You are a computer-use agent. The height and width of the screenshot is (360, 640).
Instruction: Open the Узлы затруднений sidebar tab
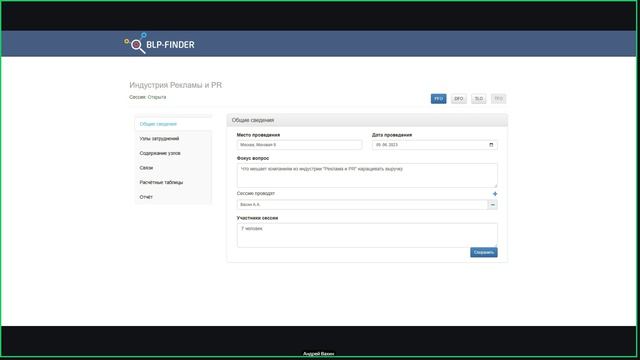173,139
